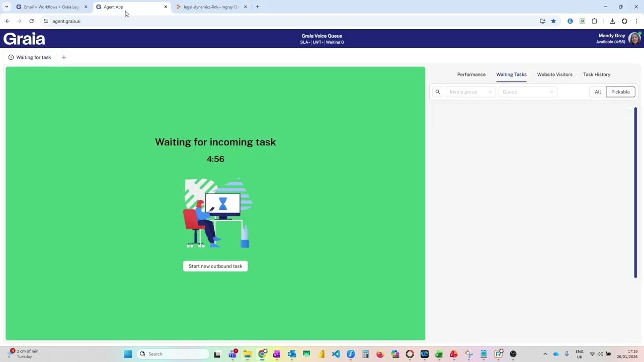View site information icon in address bar
Viewport: 644px width, 362px height.
[46, 21]
